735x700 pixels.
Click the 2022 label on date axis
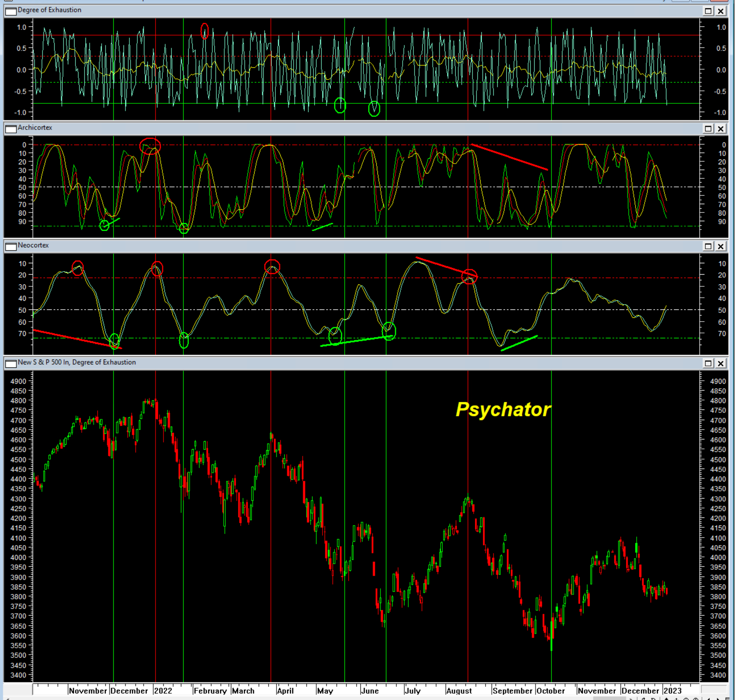[x=163, y=691]
